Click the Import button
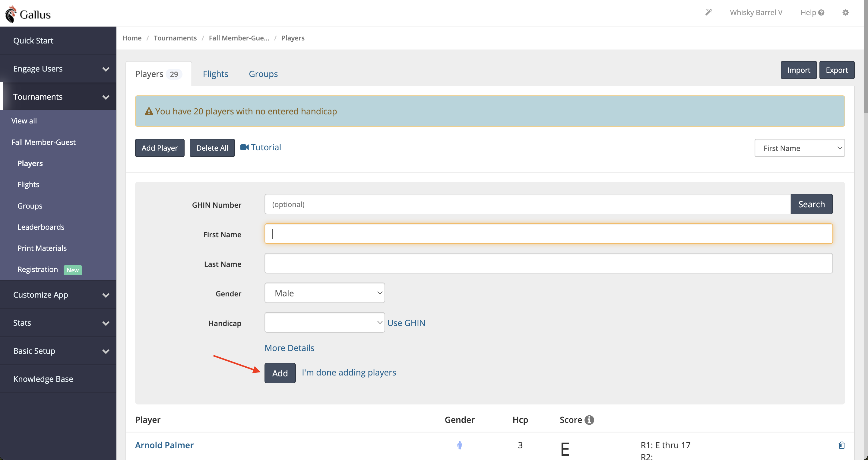The image size is (868, 460). coord(799,70)
